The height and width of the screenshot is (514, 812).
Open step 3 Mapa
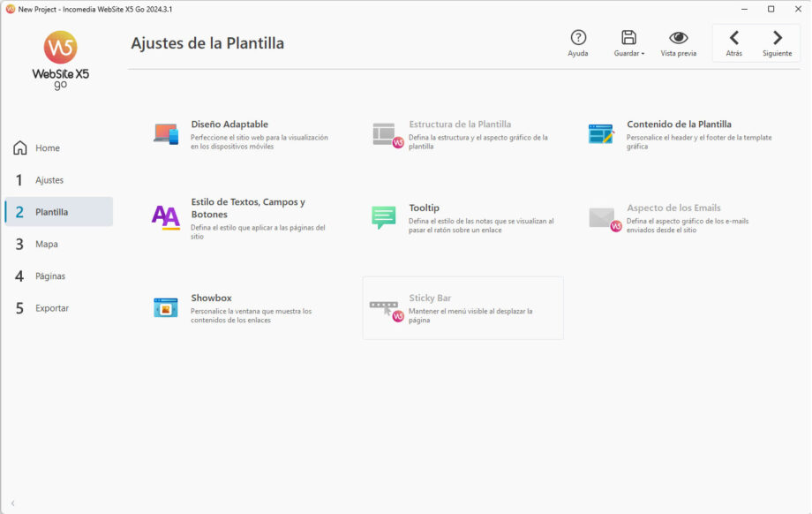click(x=58, y=244)
